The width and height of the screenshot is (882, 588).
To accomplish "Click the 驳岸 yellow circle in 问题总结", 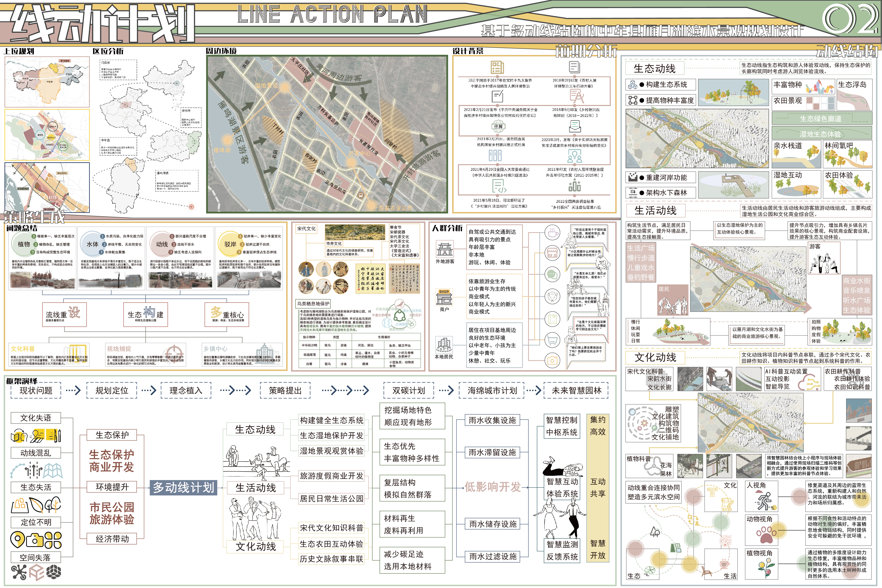I will pos(230,244).
